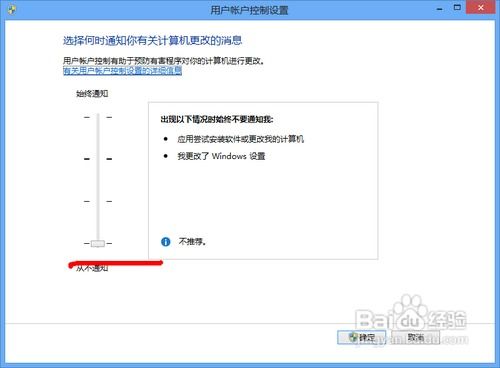Click the 始终通知 label above the slider
This screenshot has width=500, height=368.
tap(92, 94)
